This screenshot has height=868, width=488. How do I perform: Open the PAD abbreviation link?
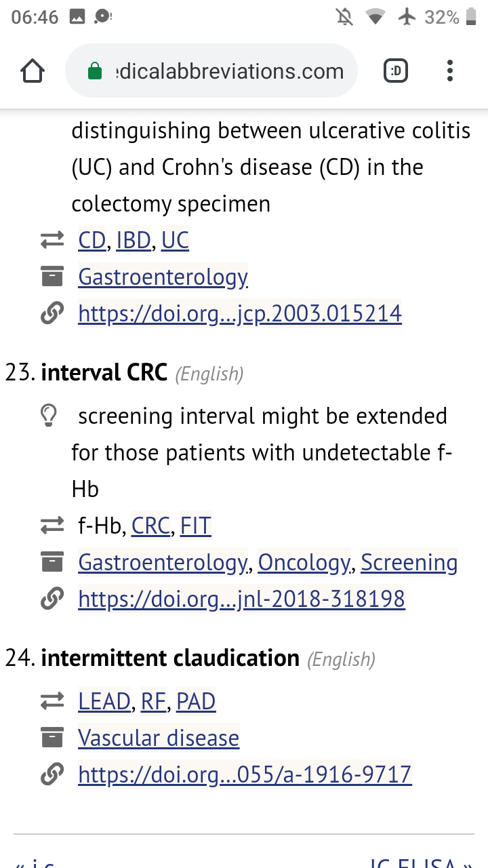click(x=196, y=701)
